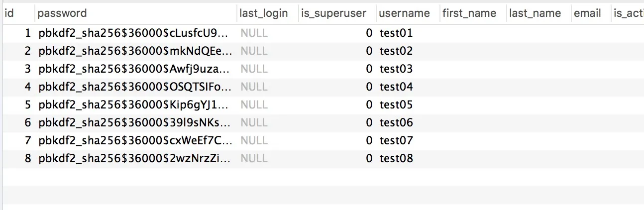This screenshot has height=210, width=644.
Task: Click the empty first_name cell for test01
Action: tap(472, 33)
